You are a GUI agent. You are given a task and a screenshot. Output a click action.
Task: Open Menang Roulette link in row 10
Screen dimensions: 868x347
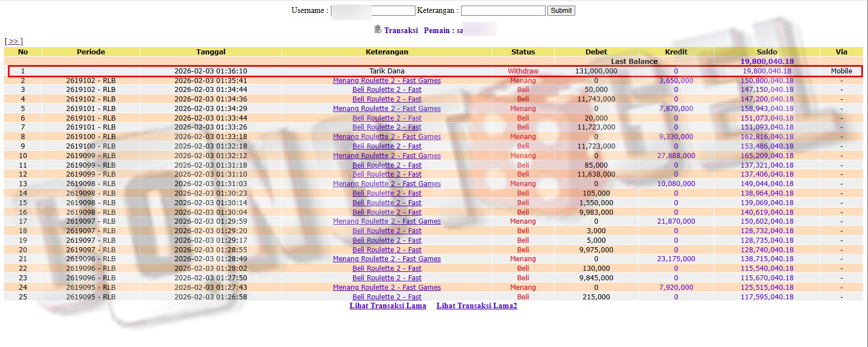tap(386, 156)
